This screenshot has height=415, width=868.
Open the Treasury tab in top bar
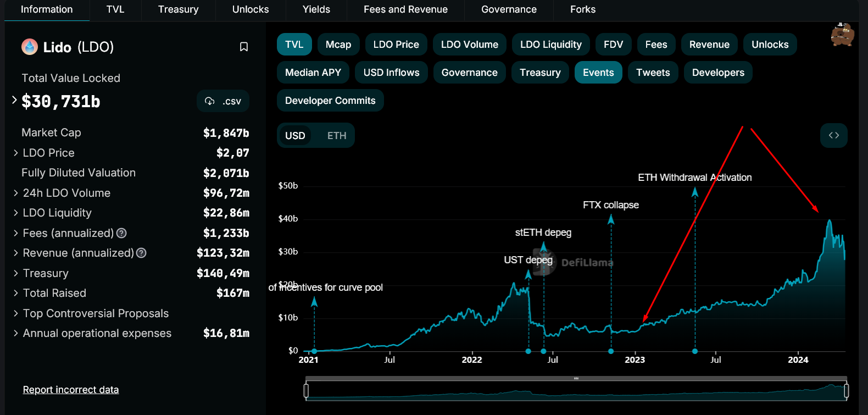click(179, 9)
